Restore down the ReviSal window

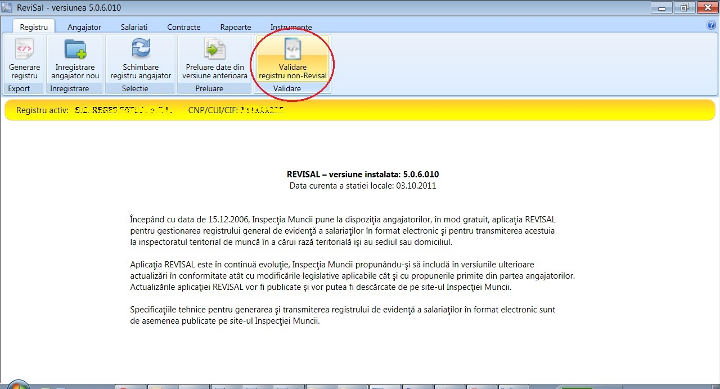click(x=684, y=7)
